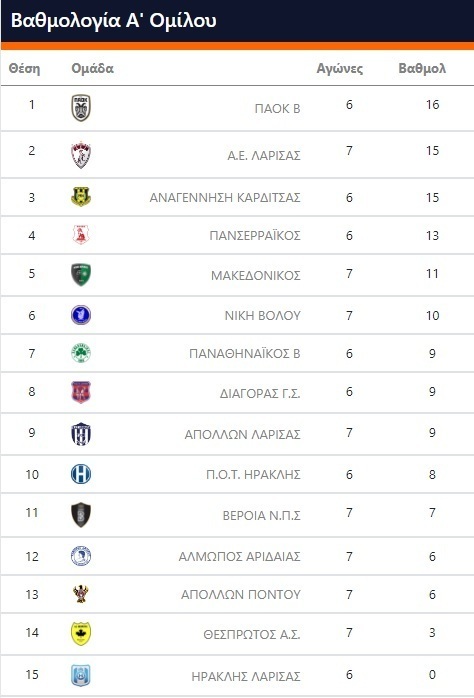The height and width of the screenshot is (698, 474).
Task: Sort by the Θέση column header
Action: (x=24, y=68)
